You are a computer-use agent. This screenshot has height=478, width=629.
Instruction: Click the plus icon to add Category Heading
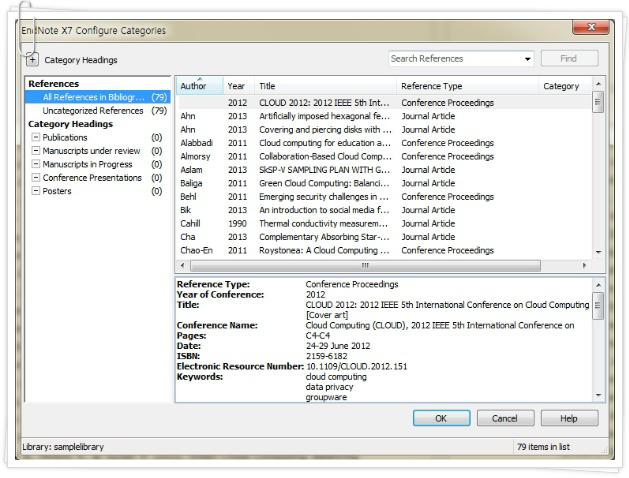click(x=32, y=60)
